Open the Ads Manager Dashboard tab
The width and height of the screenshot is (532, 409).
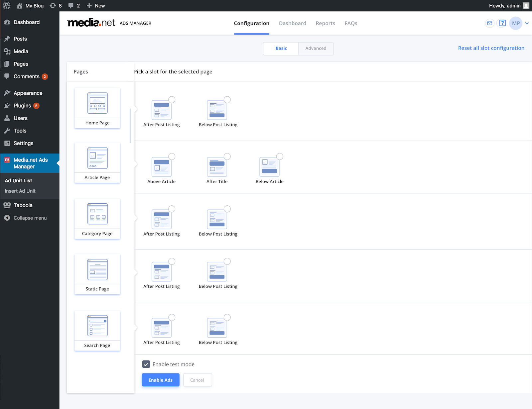(293, 23)
